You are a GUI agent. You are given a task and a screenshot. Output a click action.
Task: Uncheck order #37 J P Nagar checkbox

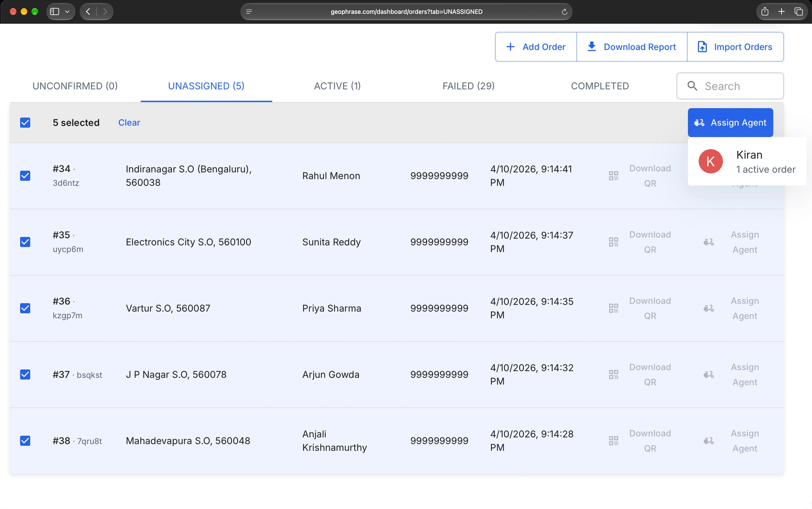[25, 375]
